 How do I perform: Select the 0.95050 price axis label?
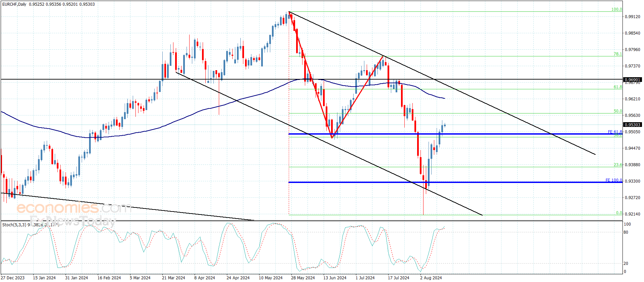(632, 132)
